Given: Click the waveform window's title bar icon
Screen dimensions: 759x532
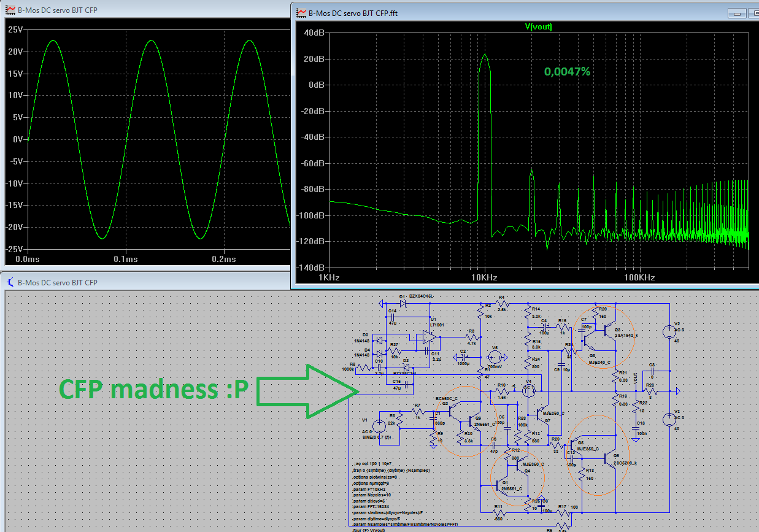Looking at the screenshot, I should pos(10,10).
